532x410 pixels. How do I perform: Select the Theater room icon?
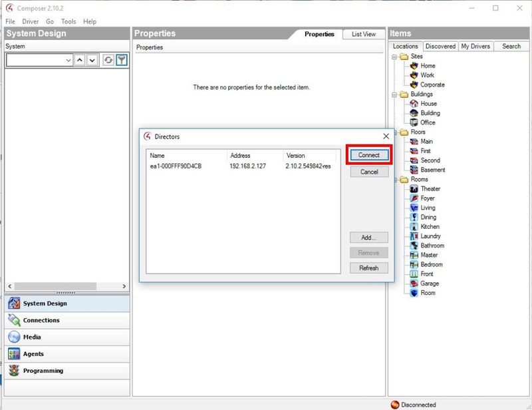tap(414, 188)
